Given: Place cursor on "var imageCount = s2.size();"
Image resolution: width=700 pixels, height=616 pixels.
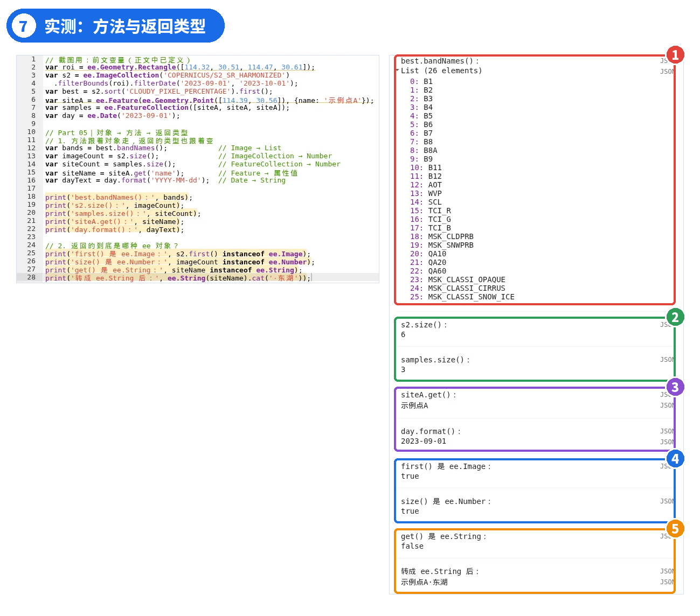Looking at the screenshot, I should [x=102, y=156].
